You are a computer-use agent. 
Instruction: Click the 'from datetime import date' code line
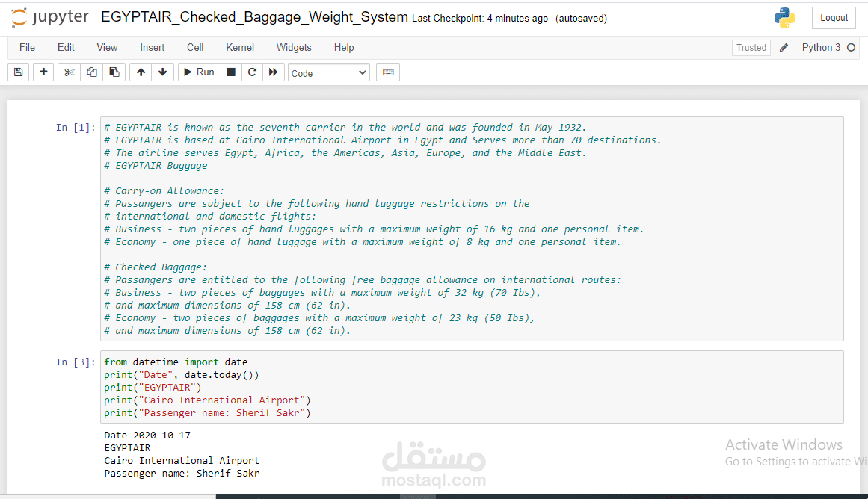point(176,362)
